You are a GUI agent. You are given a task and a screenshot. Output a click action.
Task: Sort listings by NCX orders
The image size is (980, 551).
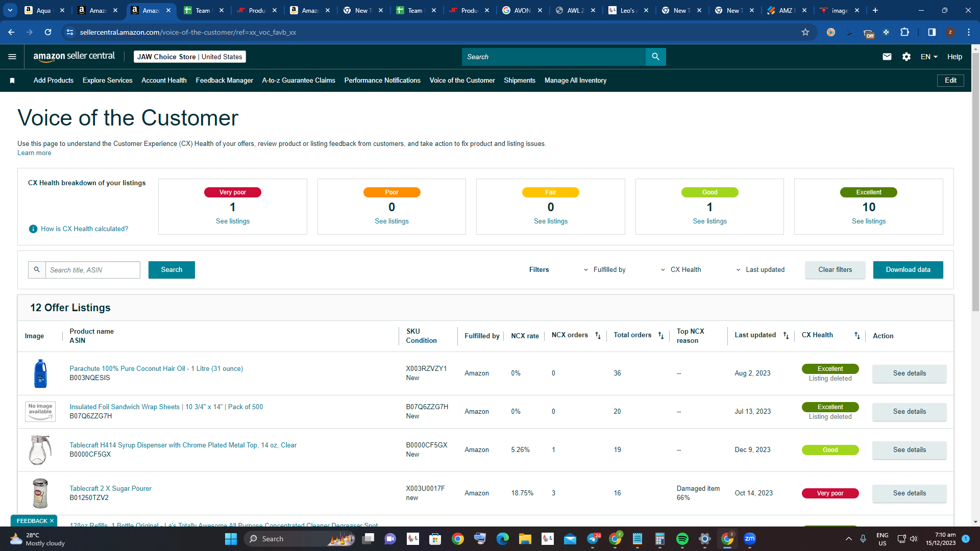[598, 336]
